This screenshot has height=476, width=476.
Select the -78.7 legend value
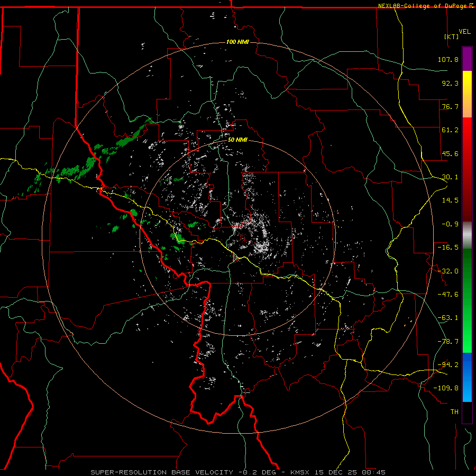[448, 342]
